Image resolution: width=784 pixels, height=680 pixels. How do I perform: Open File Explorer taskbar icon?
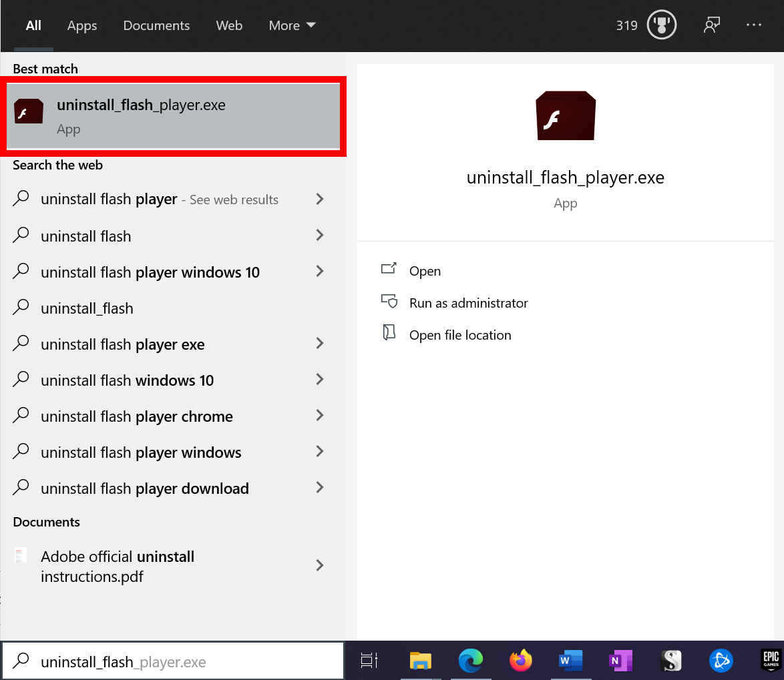click(x=420, y=661)
